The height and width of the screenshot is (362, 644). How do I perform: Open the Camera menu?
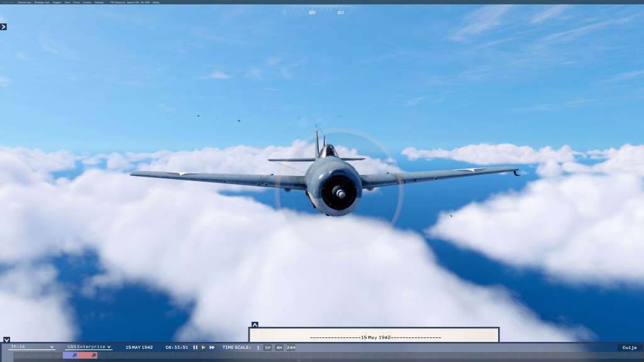87,2
